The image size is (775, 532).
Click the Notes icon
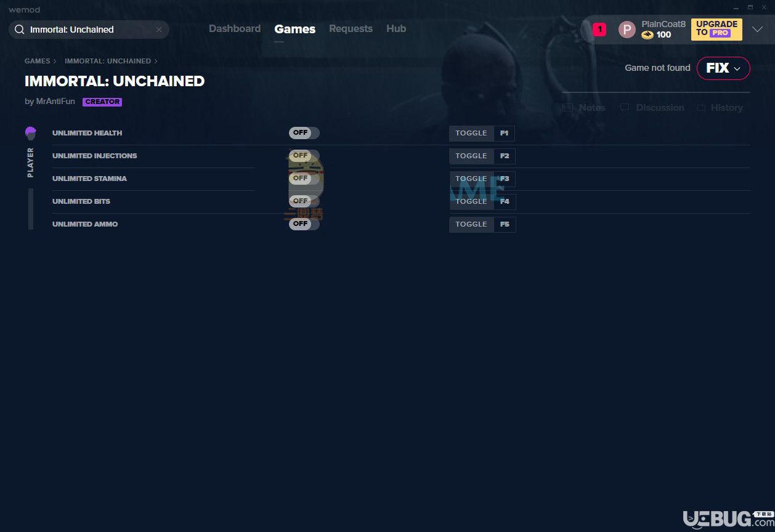[567, 108]
